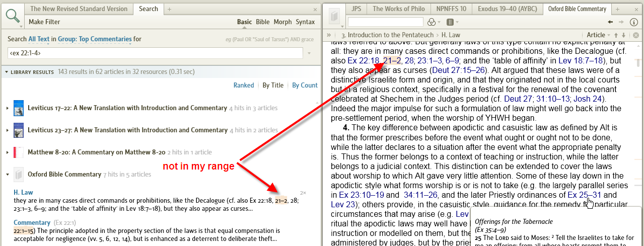
Task: Click the search query input field
Action: click(x=156, y=52)
